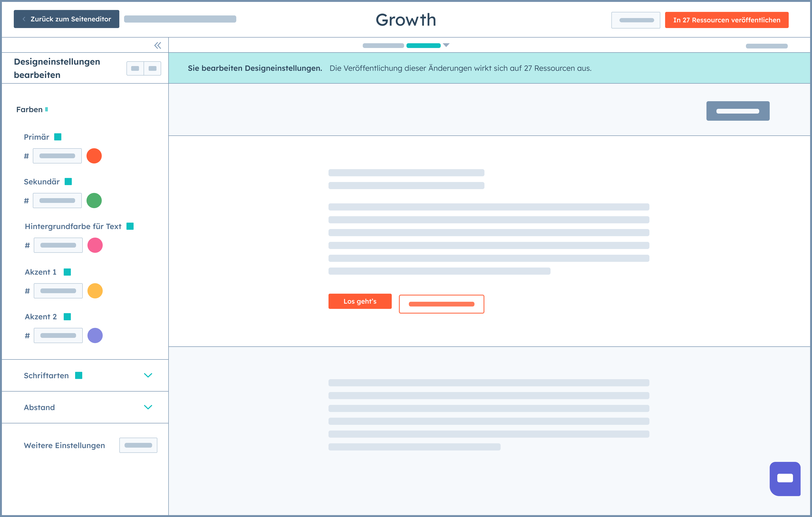Click the teal indicator beside Hintergrundfarbe für Text
This screenshot has width=812, height=517.
[x=130, y=226]
